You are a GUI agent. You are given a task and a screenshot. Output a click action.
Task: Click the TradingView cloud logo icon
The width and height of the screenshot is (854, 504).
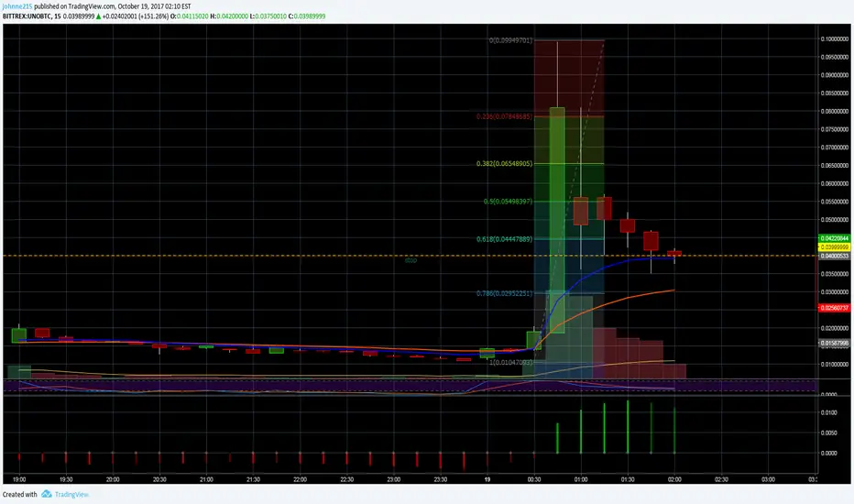[x=47, y=494]
